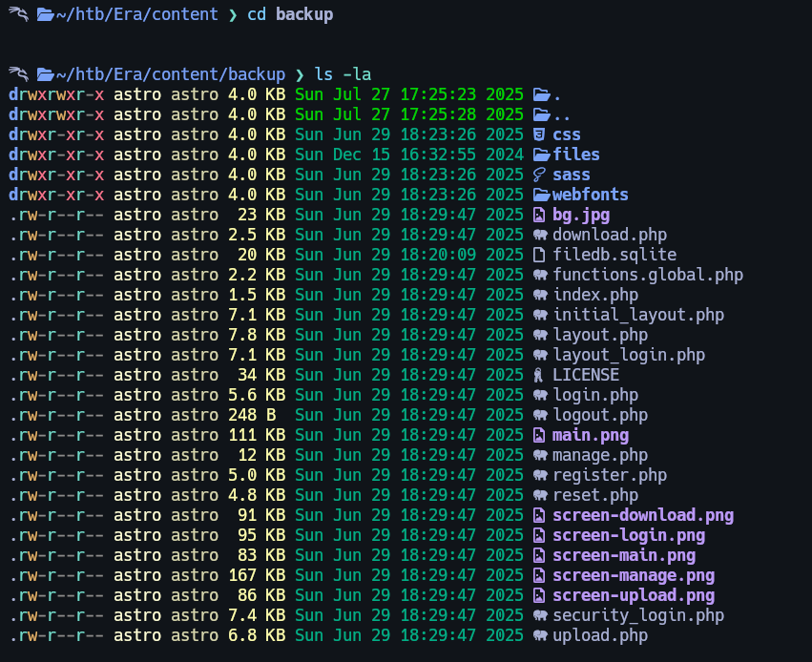
Task: Click the image icon beside screen-manage.png
Action: 539,576
